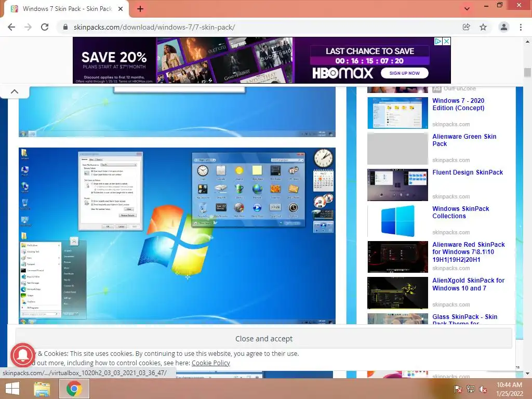Click the Chrome taskbar icon

pyautogui.click(x=74, y=389)
